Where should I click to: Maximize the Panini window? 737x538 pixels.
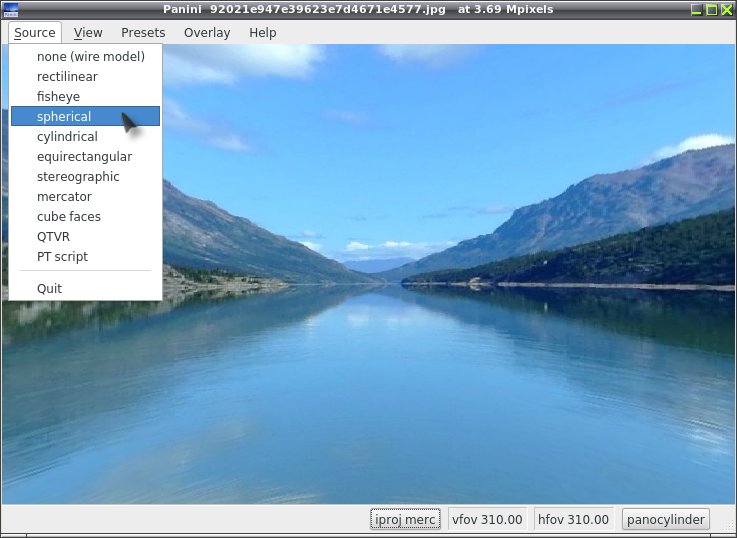tap(712, 9)
